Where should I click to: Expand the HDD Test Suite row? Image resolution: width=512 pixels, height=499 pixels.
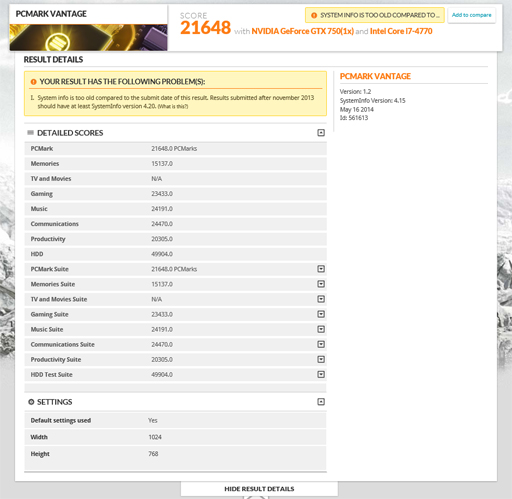click(x=321, y=374)
